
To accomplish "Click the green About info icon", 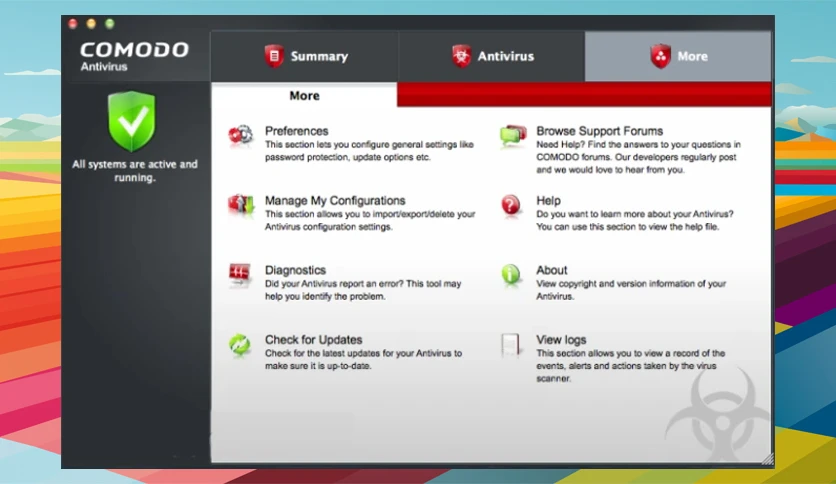I will pos(511,275).
